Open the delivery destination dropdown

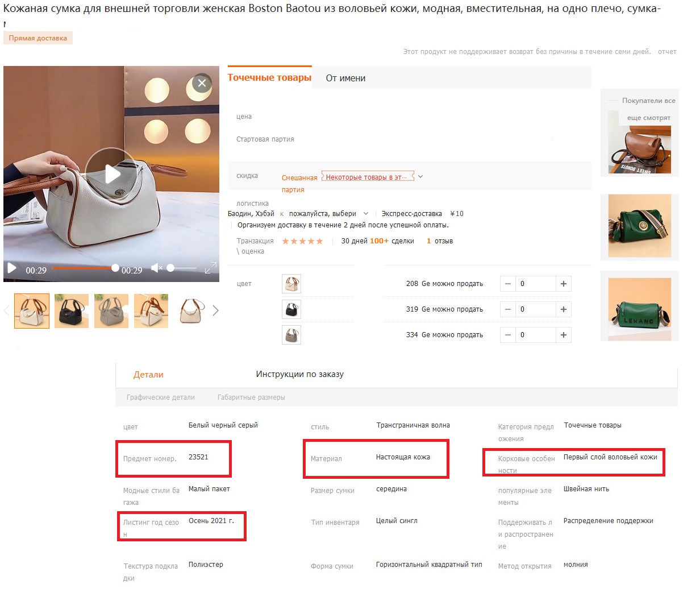click(x=328, y=214)
